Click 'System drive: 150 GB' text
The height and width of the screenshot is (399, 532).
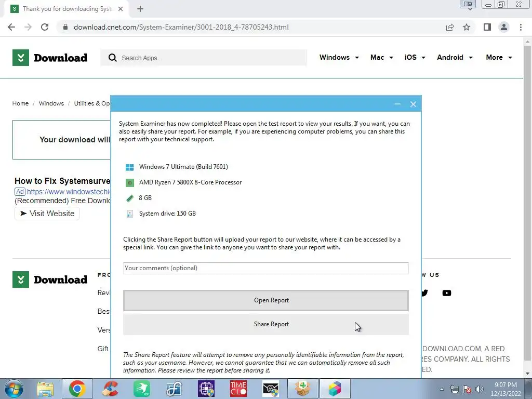click(167, 214)
